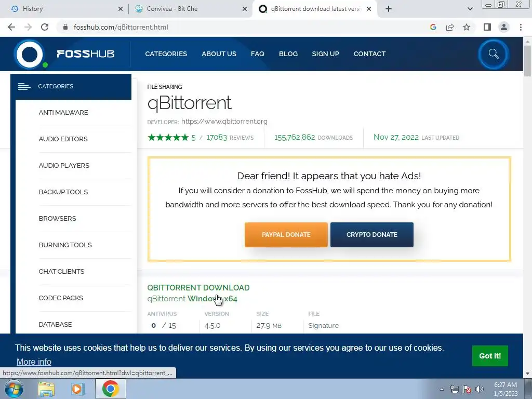Viewport: 532px width, 399px height.
Task: Click the QBITTORRENT DOWNLOAD heading
Action: (198, 288)
